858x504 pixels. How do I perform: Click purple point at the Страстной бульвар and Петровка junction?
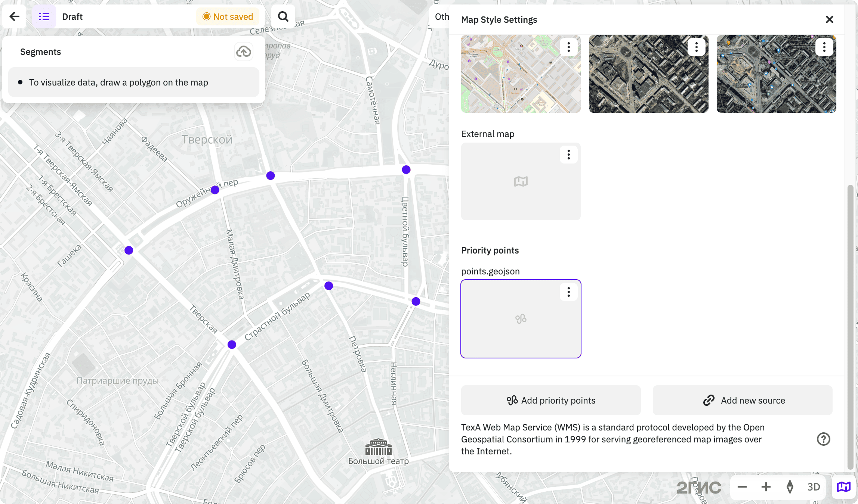(328, 286)
